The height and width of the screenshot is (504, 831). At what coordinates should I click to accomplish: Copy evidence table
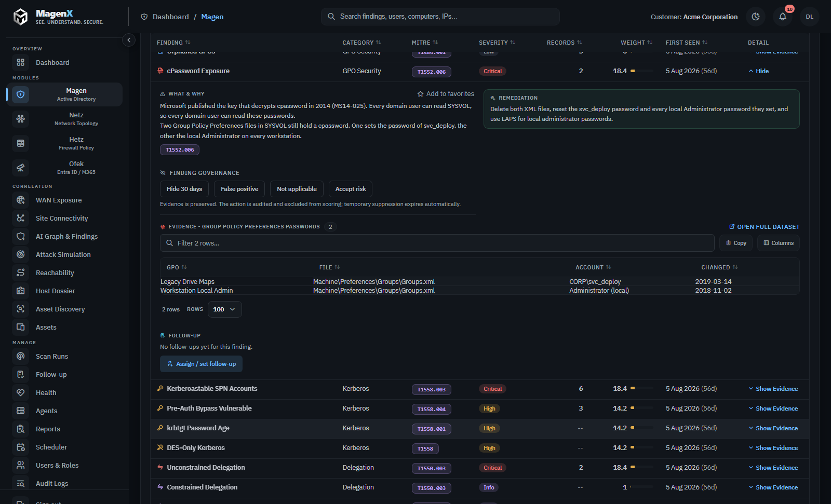click(x=736, y=243)
